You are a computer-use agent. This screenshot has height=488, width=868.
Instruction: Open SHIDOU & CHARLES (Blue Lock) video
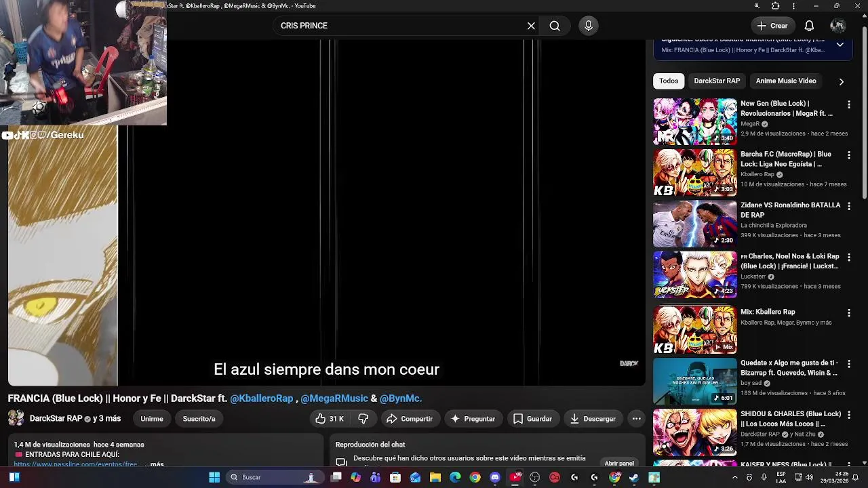point(695,432)
